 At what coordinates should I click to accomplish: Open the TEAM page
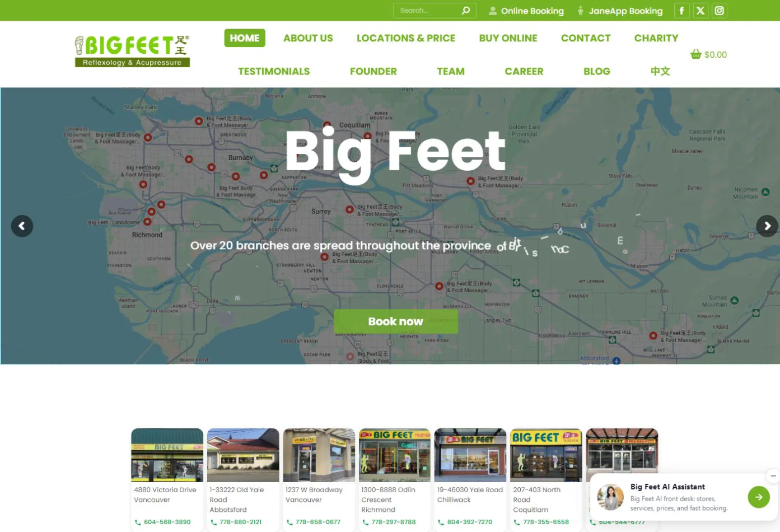[451, 71]
